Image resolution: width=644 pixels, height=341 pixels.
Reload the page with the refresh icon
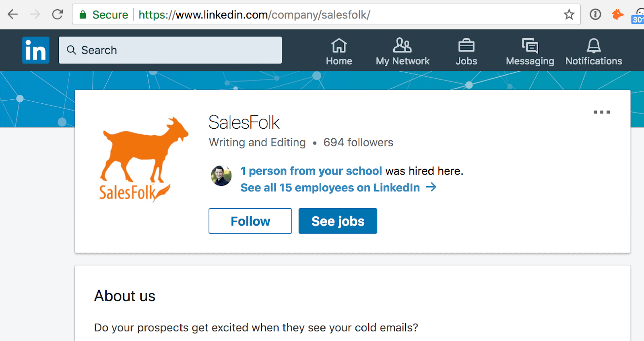pyautogui.click(x=57, y=14)
